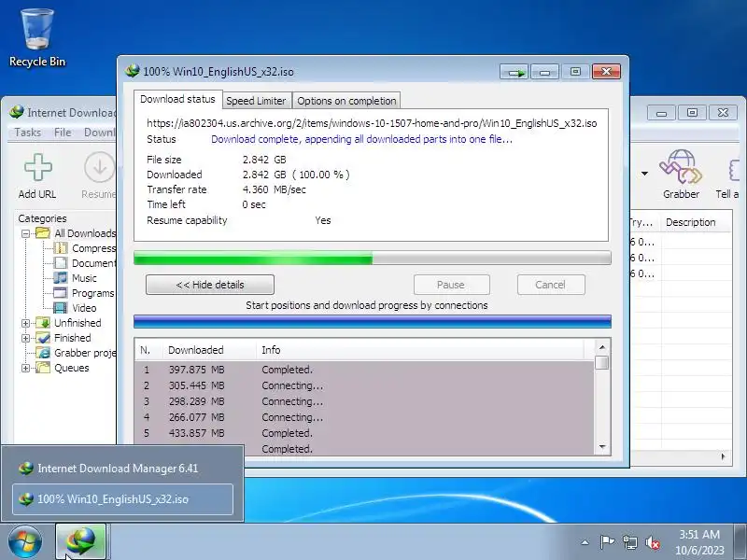Select connection row 3 with 298.289 MB
The height and width of the screenshot is (560, 747).
click(364, 401)
